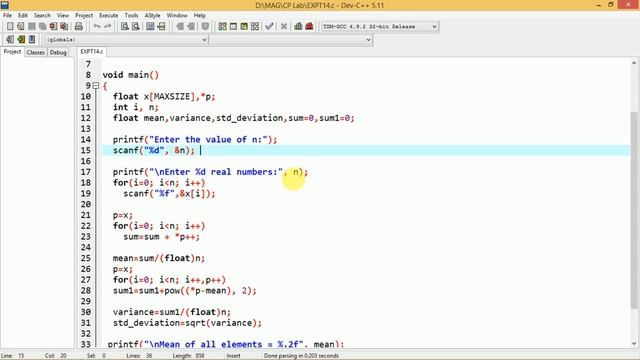The image size is (640, 360).
Task: Click 'Done parsing' status bar message
Action: point(301,356)
